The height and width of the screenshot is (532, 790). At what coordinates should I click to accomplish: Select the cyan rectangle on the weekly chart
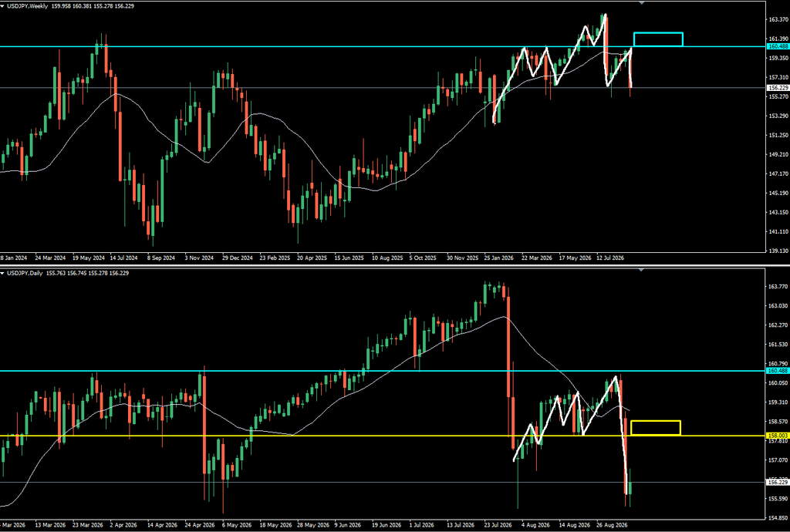click(x=658, y=39)
